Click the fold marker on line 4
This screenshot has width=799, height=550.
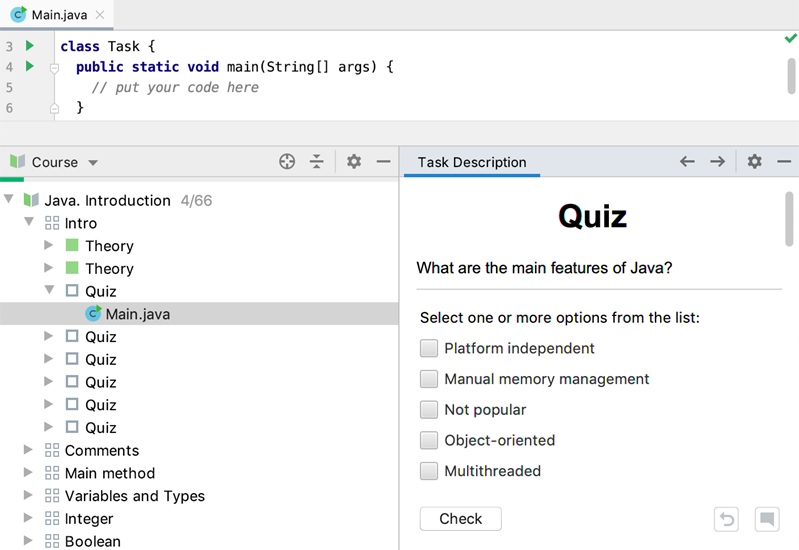(x=54, y=67)
